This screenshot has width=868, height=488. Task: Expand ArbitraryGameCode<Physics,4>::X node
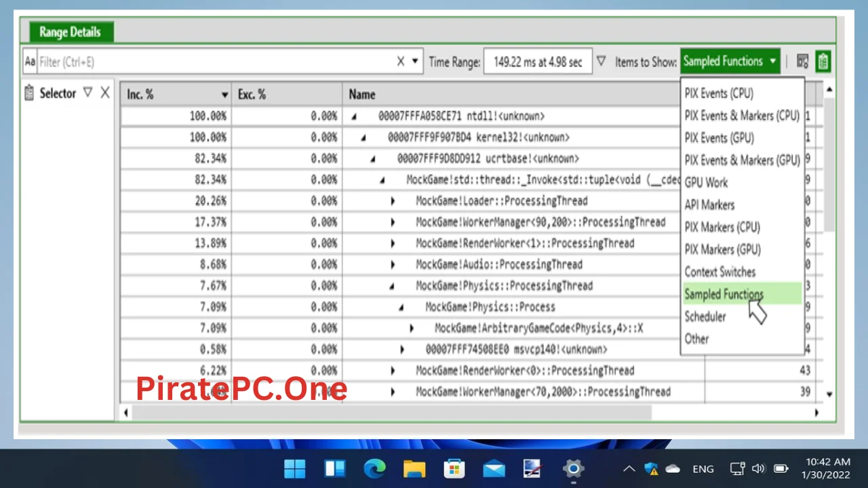pos(412,329)
